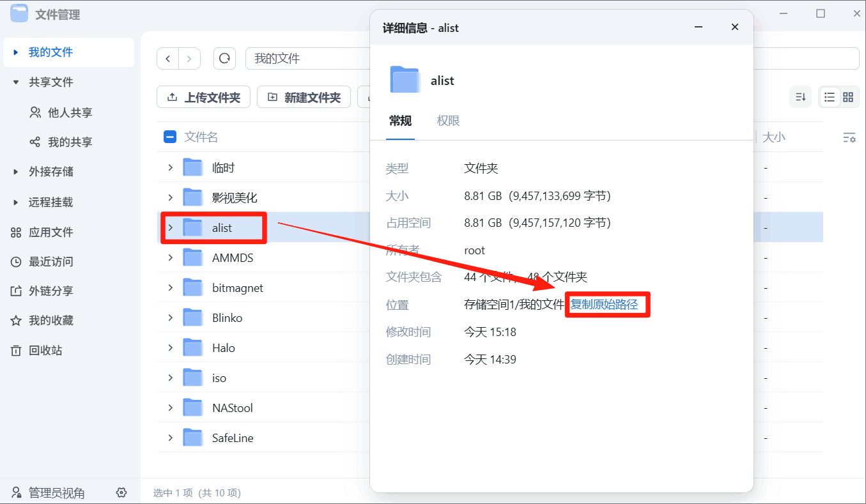Image resolution: width=866 pixels, height=504 pixels.
Task: Open settings gear beside 管理员视角
Action: pyautogui.click(x=121, y=493)
